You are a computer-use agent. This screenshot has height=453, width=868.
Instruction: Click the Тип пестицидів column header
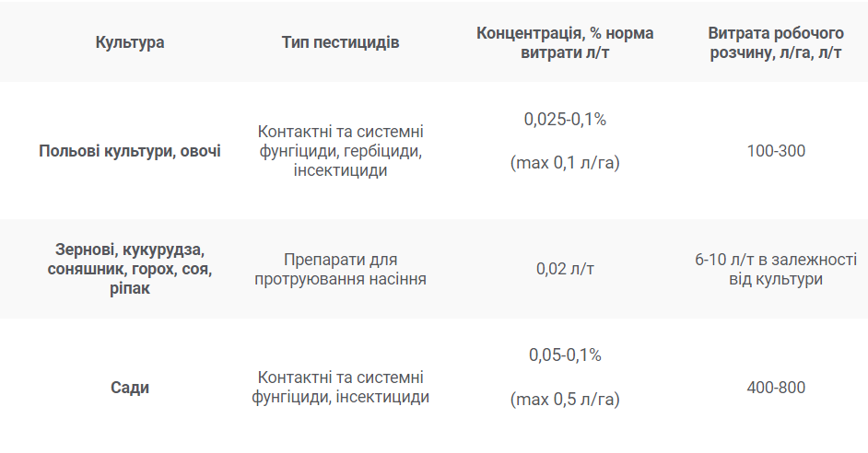pyautogui.click(x=340, y=42)
